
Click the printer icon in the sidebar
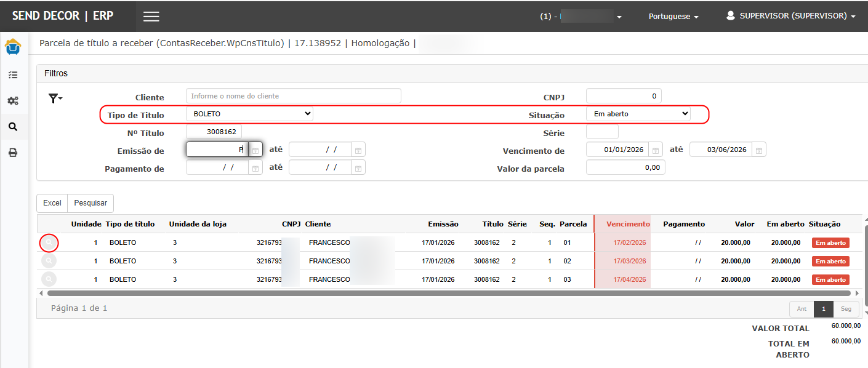coord(13,153)
